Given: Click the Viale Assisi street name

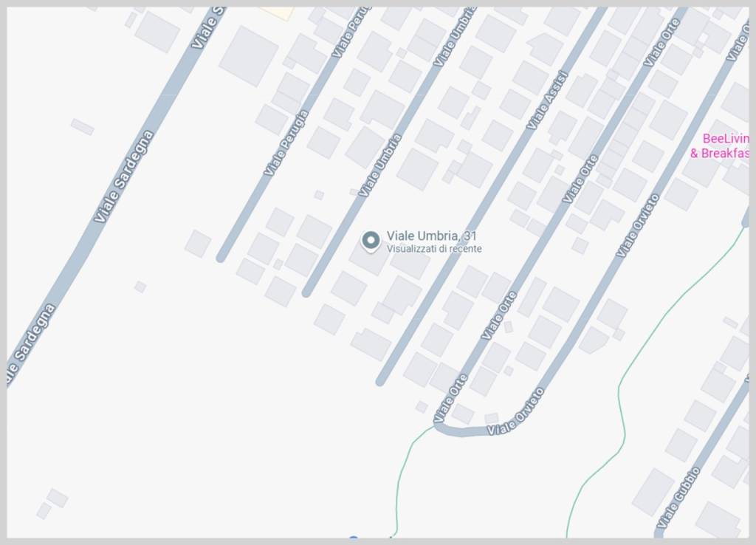Looking at the screenshot, I should [548, 100].
